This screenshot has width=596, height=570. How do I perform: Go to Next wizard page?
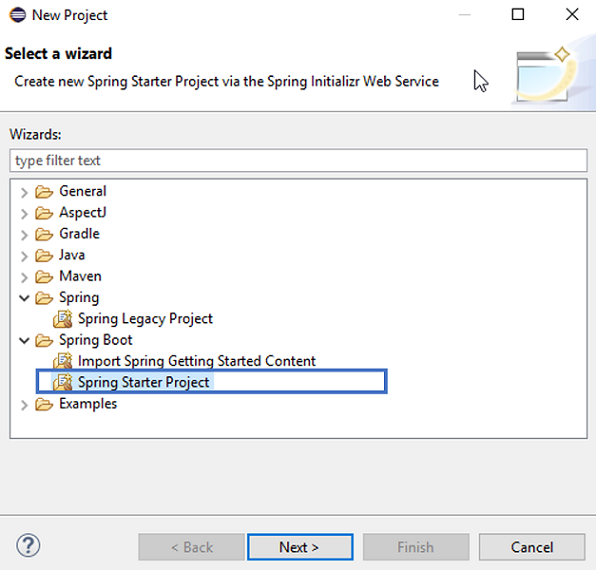(300, 547)
